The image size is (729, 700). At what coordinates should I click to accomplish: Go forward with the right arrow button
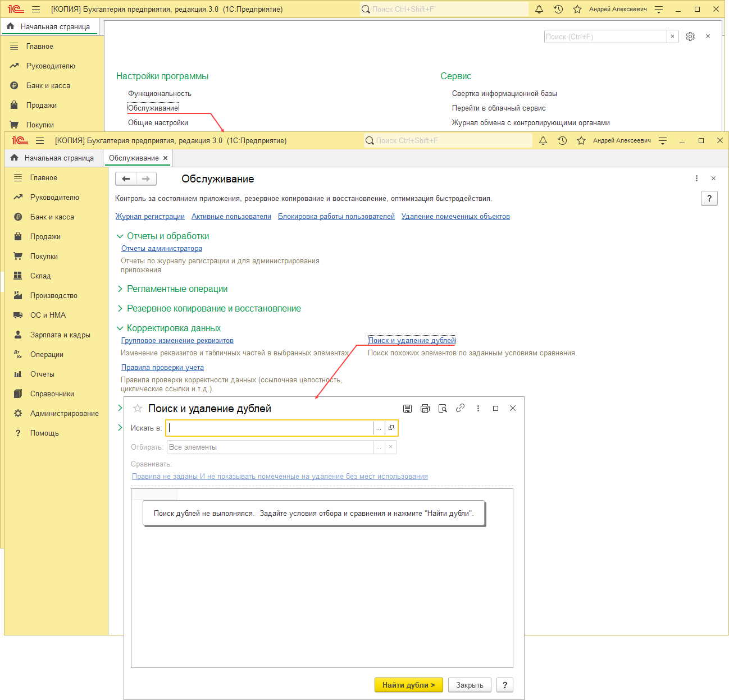tap(146, 179)
